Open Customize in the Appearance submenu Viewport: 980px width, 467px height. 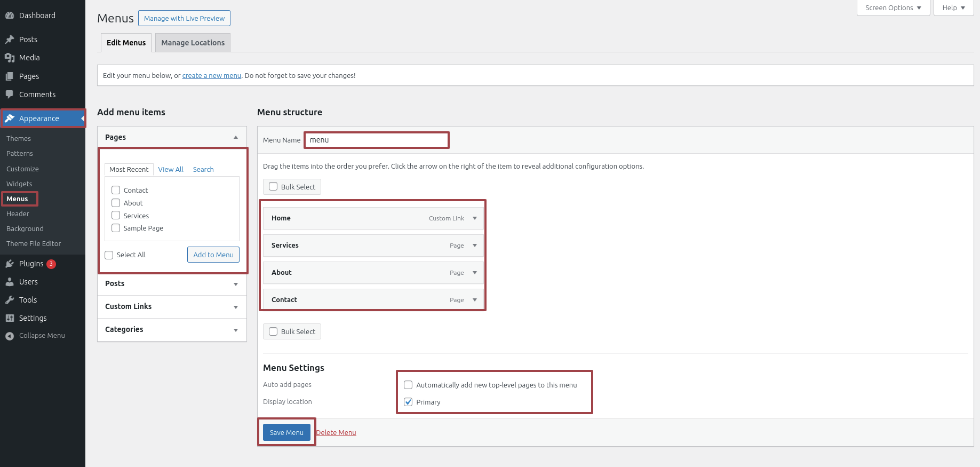click(22, 169)
